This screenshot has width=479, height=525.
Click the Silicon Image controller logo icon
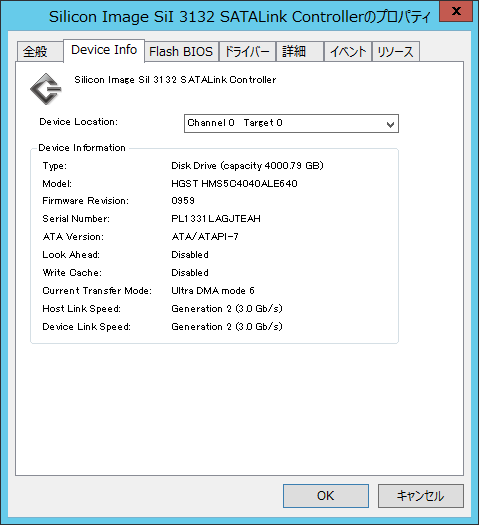(46, 89)
